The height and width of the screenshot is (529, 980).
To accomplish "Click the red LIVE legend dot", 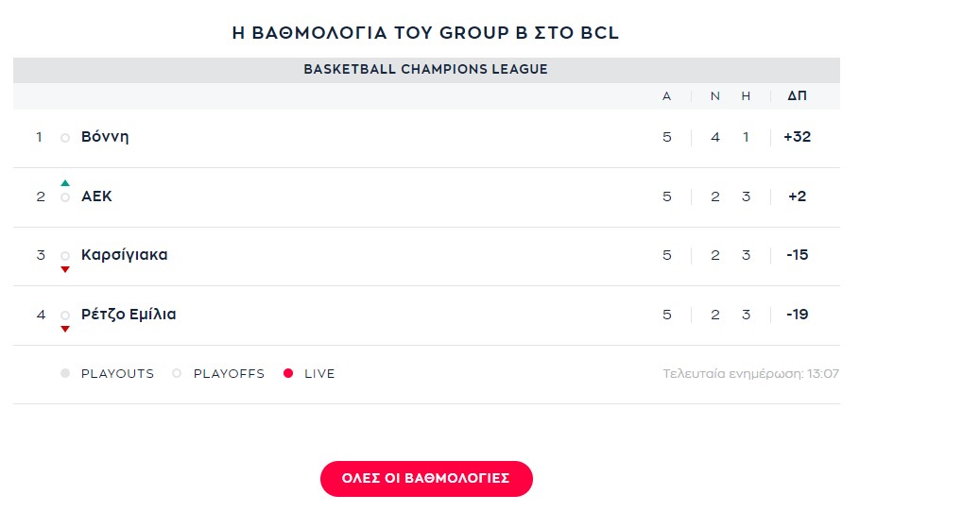I will click(x=288, y=373).
